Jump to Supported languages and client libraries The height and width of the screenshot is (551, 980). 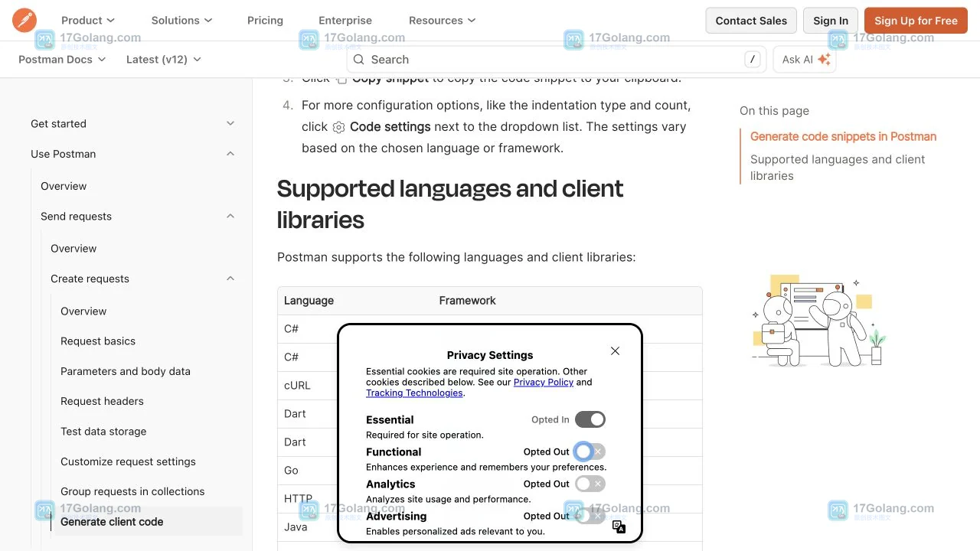[x=838, y=168]
